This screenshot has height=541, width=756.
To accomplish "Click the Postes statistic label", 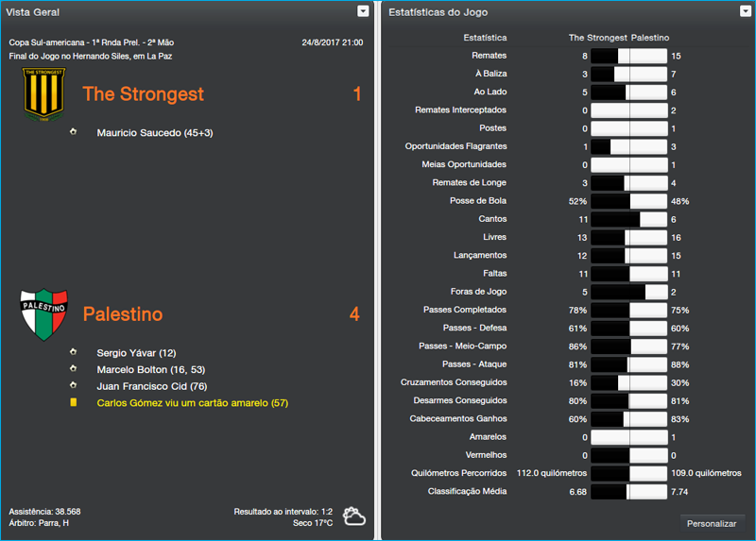I will pos(492,128).
